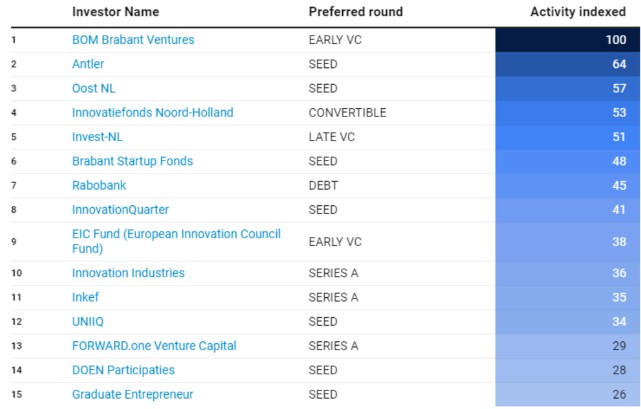Screen dimensions: 641x409
Task: Open the Oost NL investor page
Action: pyautogui.click(x=94, y=88)
